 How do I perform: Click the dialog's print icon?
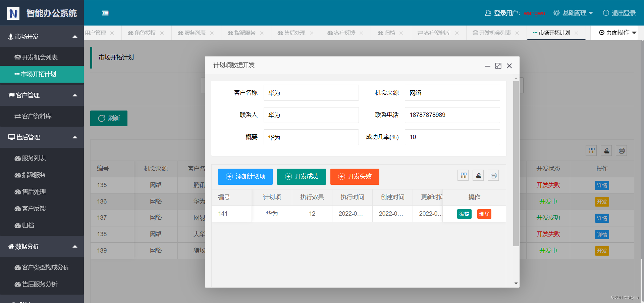[493, 175]
